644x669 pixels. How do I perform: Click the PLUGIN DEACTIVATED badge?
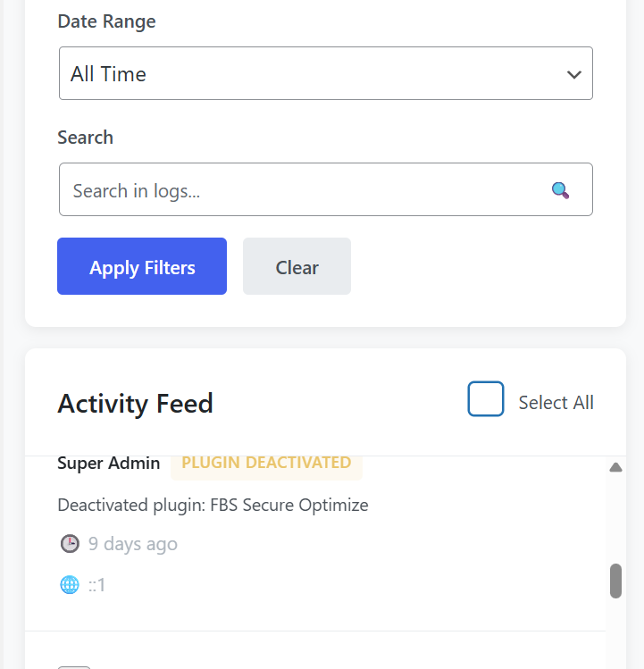pyautogui.click(x=266, y=463)
